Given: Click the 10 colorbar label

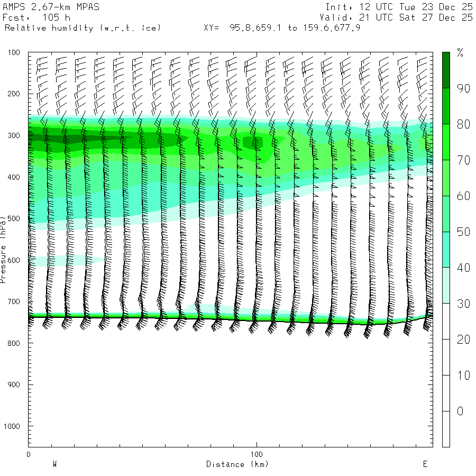Looking at the screenshot, I should 463,376.
